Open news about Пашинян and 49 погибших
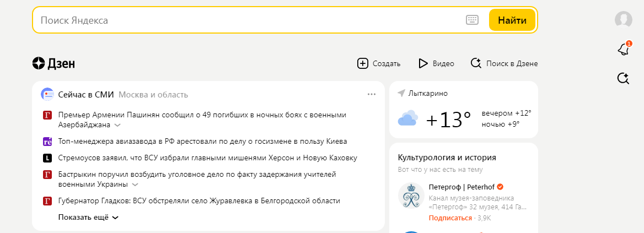Image resolution: width=644 pixels, height=233 pixels. 202,120
